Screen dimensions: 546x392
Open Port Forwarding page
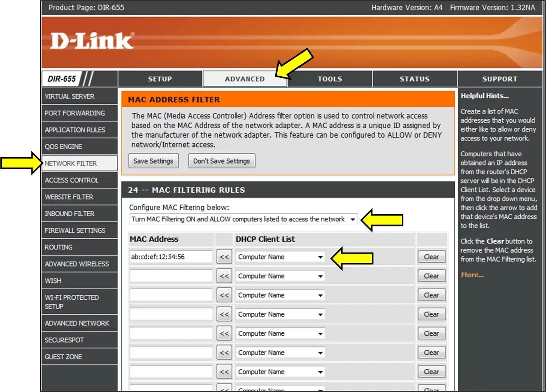[x=79, y=113]
